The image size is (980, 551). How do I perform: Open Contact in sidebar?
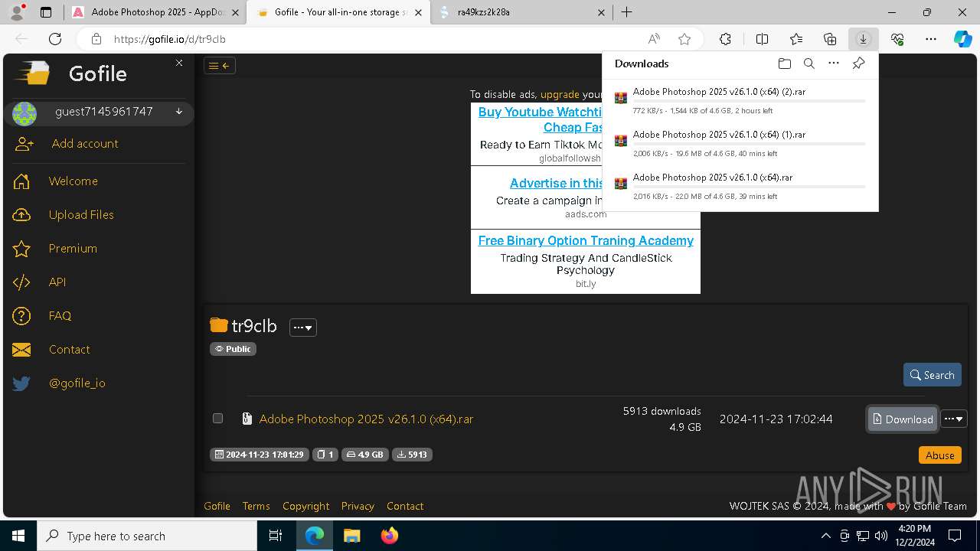(69, 350)
